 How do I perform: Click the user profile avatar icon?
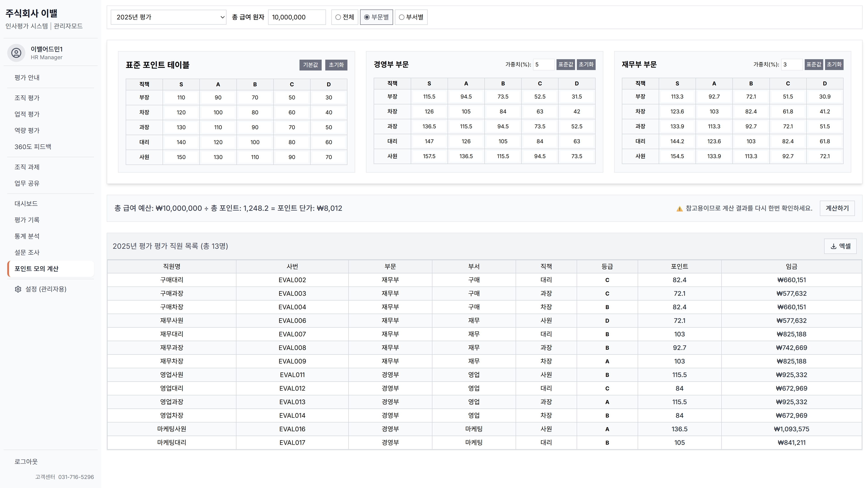coord(16,53)
